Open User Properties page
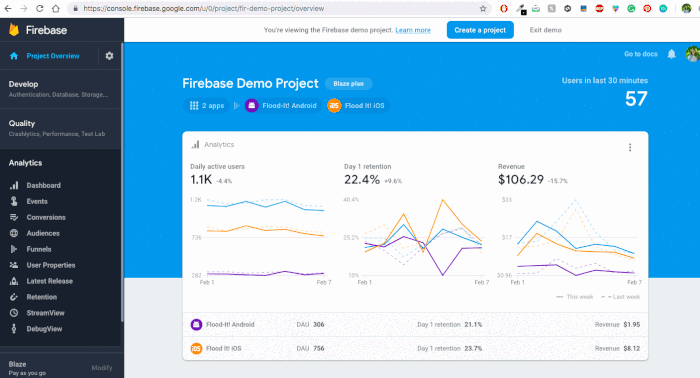Viewport: 700px width, 378px height. tap(51, 265)
